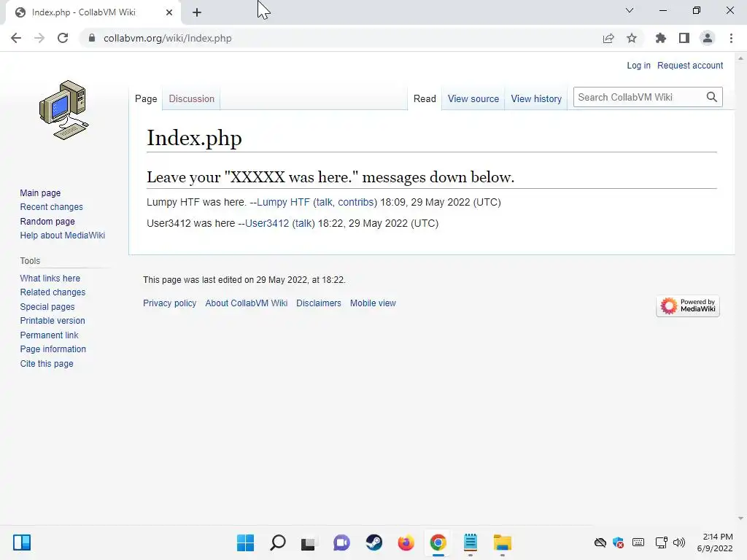Click the address bar URL

pos(167,38)
